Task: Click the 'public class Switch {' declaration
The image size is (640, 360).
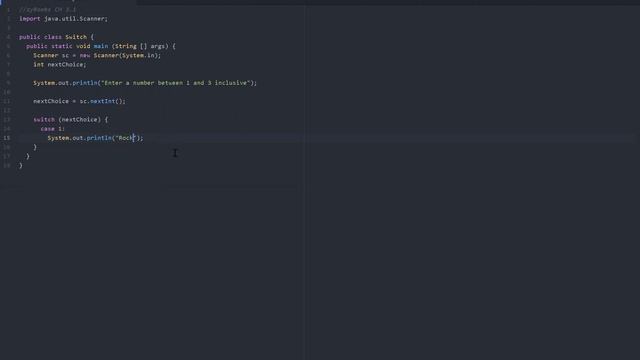Action: [56, 37]
